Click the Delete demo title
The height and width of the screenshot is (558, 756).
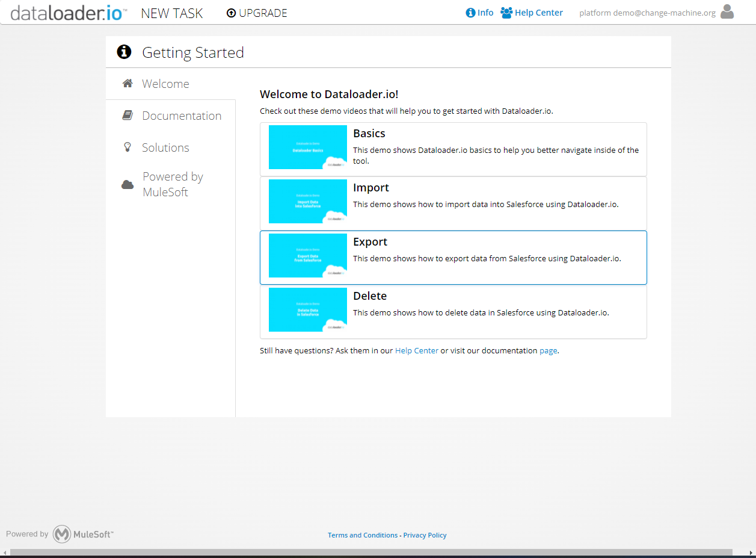click(x=370, y=296)
